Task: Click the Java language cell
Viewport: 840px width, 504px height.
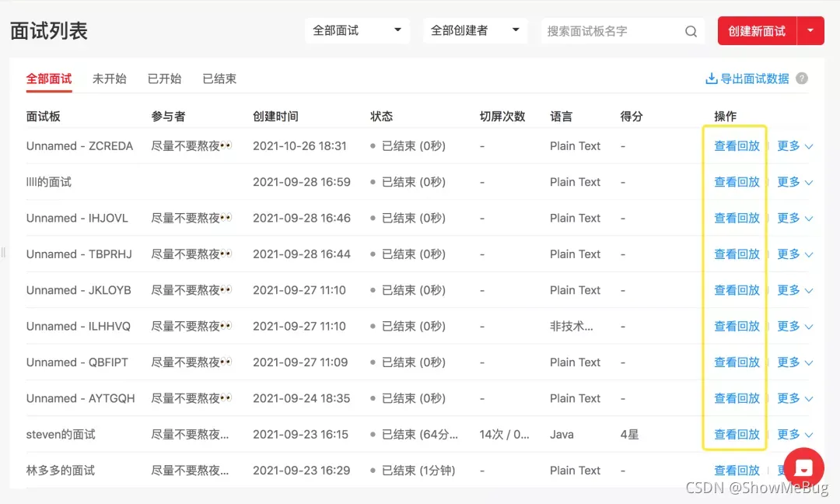Action: tap(562, 434)
